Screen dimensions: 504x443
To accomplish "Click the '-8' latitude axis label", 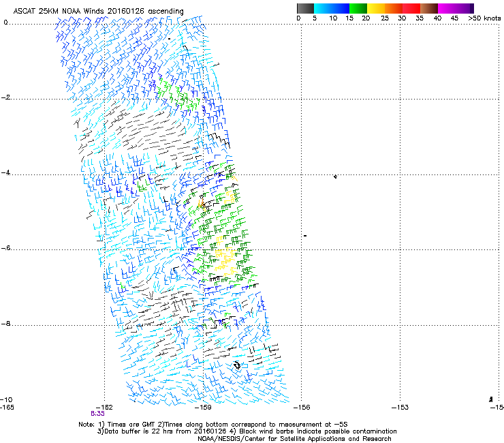I will click(x=5, y=324).
